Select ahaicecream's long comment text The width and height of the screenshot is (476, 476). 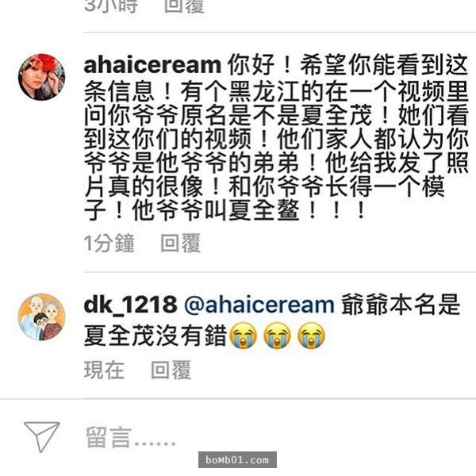coord(275,137)
